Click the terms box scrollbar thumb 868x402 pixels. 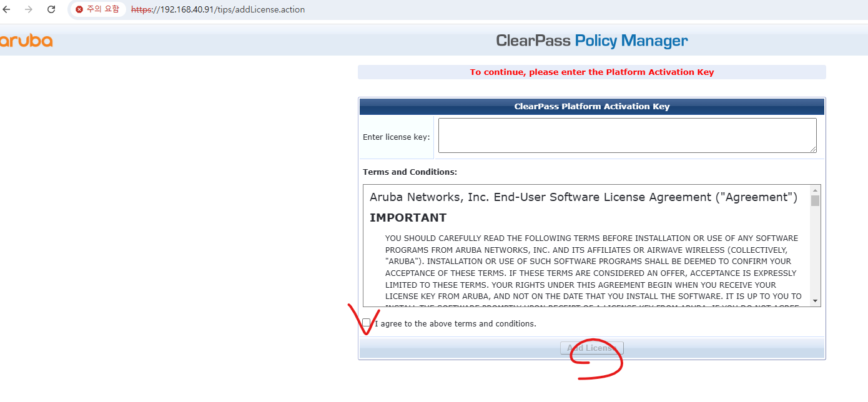(815, 201)
